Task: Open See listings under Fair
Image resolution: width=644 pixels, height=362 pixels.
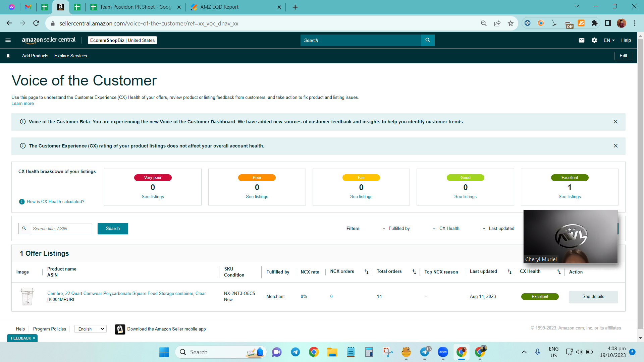Action: click(x=361, y=197)
